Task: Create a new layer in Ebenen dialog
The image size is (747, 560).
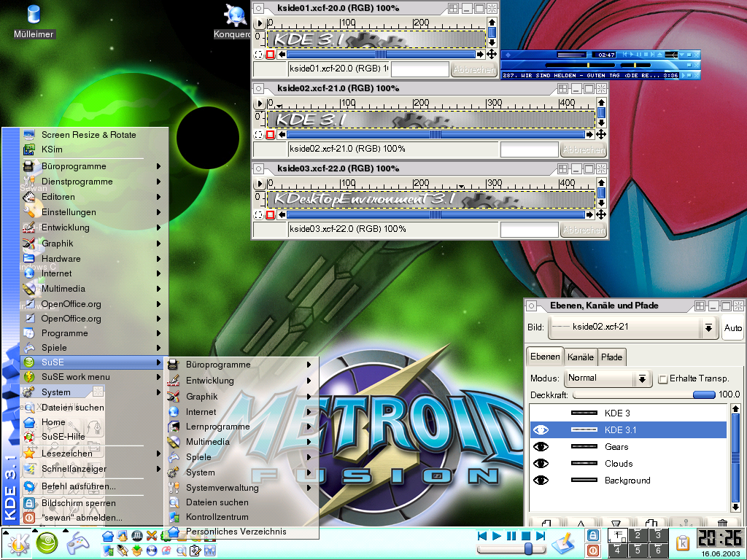Action: (546, 523)
